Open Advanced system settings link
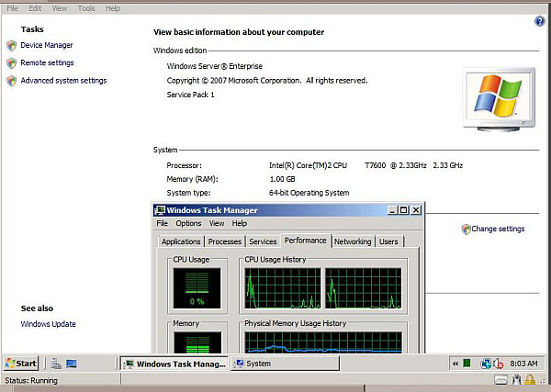This screenshot has width=551, height=392. click(63, 81)
